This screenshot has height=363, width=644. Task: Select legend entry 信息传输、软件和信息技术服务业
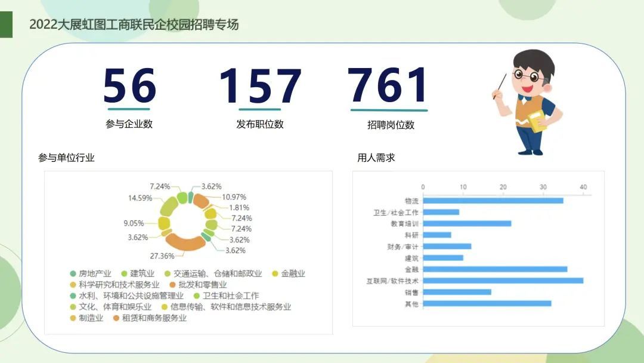pos(227,307)
